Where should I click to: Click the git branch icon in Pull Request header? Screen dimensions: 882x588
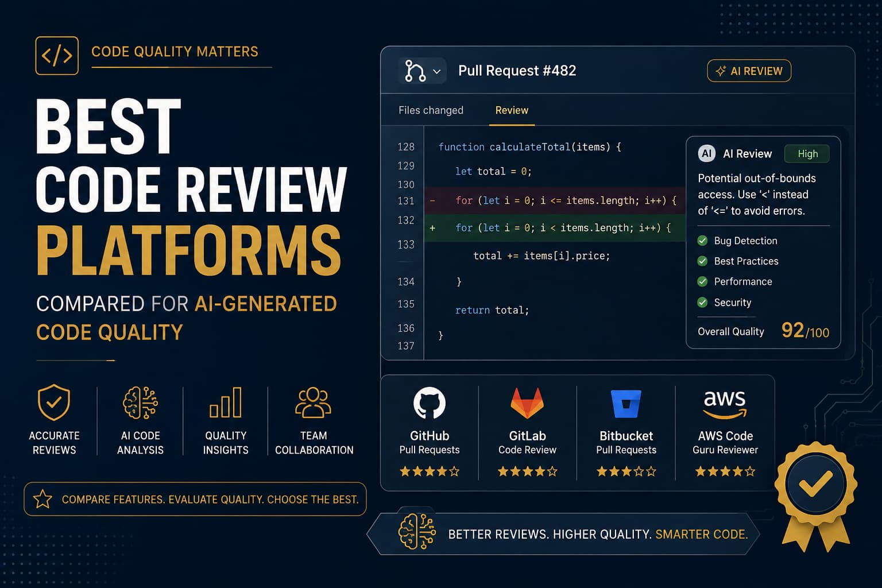[x=415, y=71]
